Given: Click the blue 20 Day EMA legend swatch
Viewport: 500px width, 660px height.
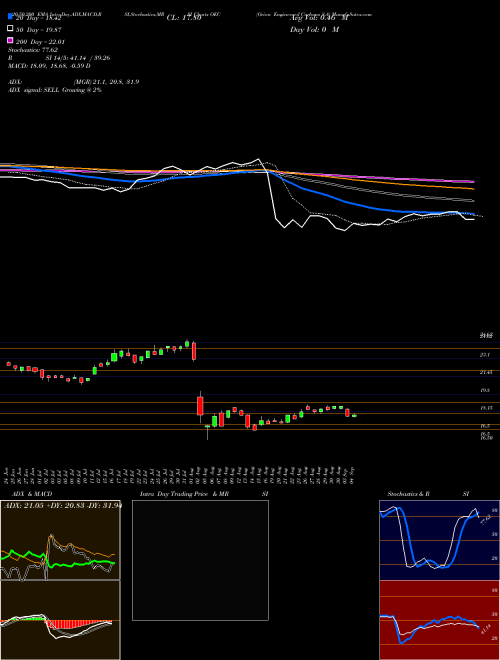Looking at the screenshot, I should point(10,16).
